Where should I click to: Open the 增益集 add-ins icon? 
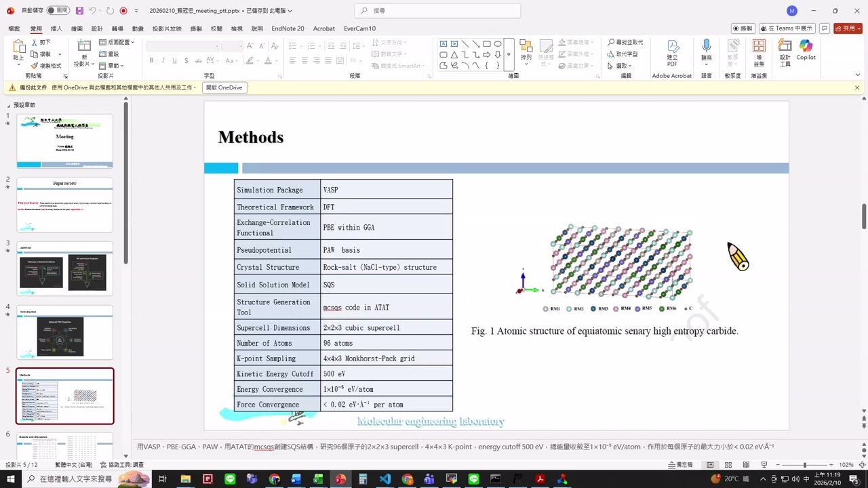pos(759,52)
